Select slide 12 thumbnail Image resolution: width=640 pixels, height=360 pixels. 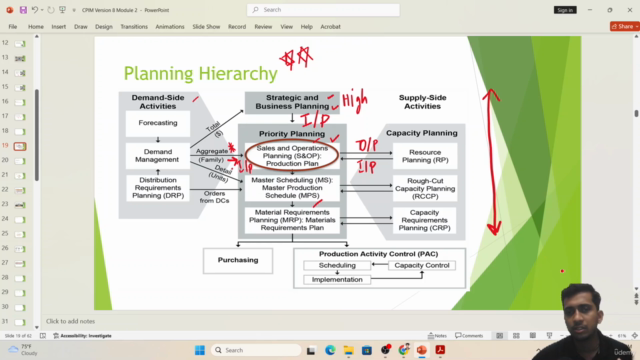point(20,43)
